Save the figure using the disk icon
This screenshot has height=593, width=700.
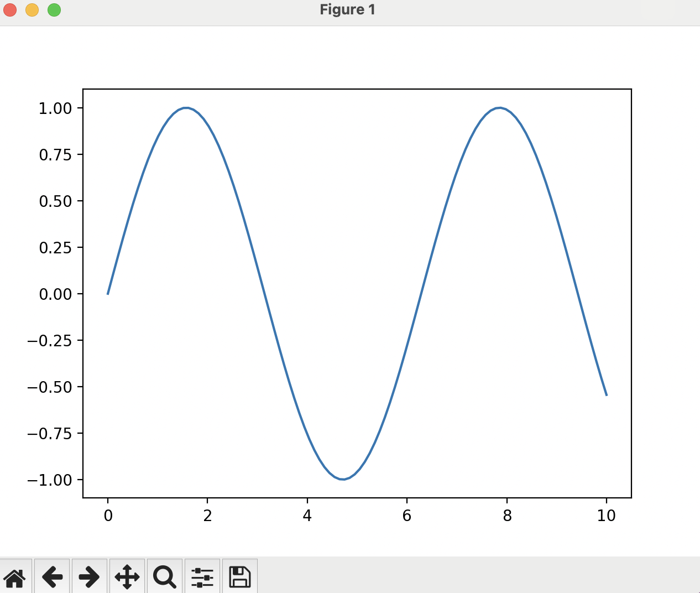click(239, 576)
